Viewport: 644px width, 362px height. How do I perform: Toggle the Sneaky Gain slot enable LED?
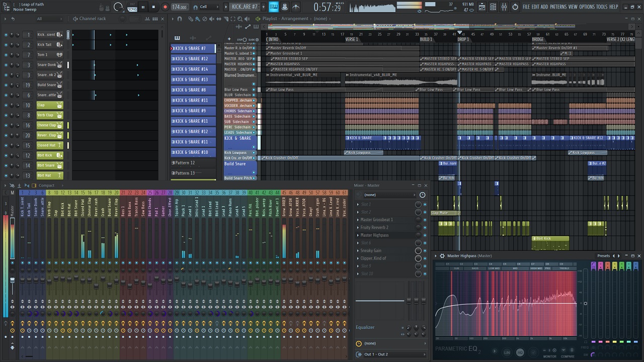coord(425,250)
